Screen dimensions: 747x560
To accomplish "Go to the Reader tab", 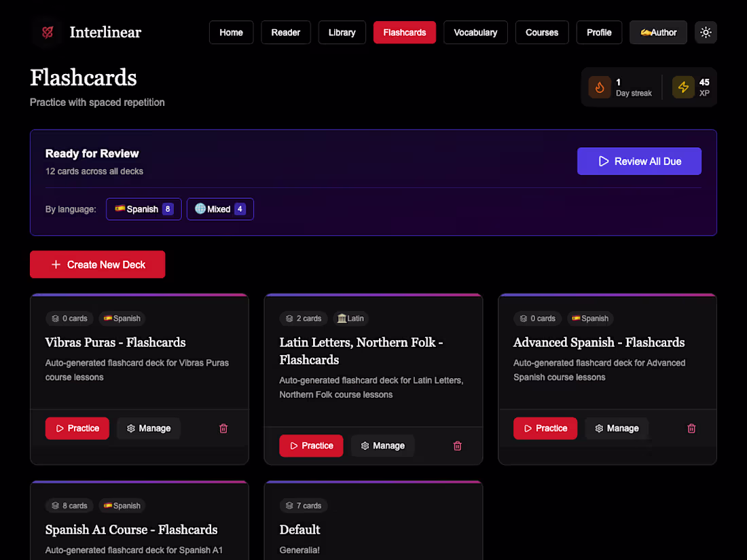I will (285, 33).
